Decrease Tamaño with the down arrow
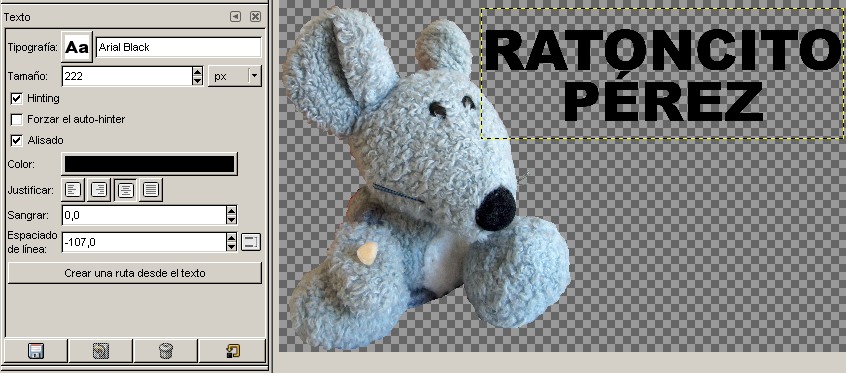Screen dimensions: 846x373 tap(197, 81)
